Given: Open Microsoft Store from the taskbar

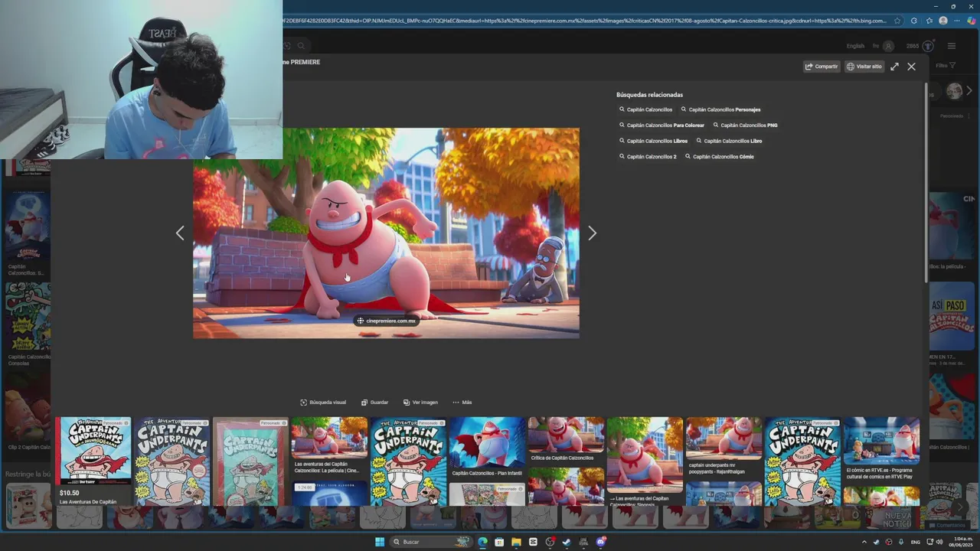Looking at the screenshot, I should click(499, 542).
